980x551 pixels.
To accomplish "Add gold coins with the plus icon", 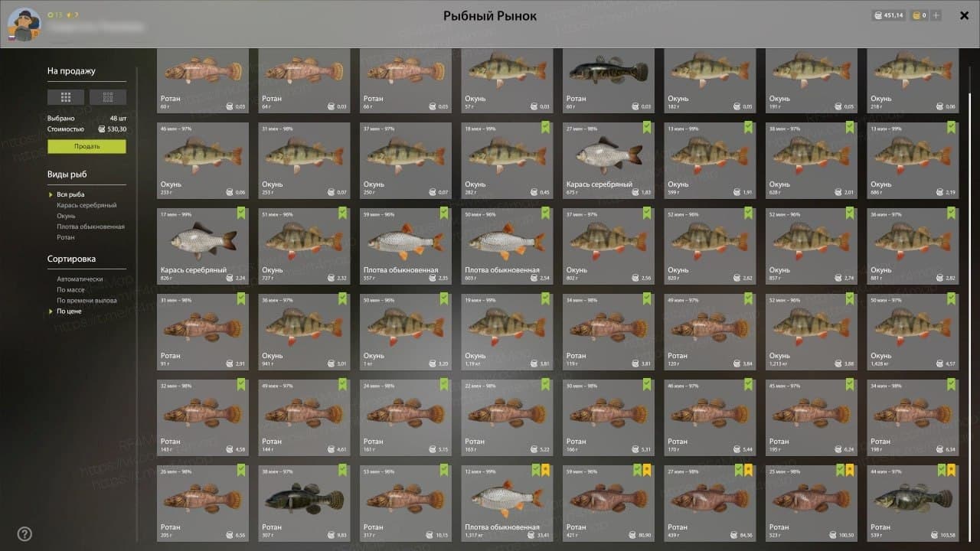I will (936, 15).
